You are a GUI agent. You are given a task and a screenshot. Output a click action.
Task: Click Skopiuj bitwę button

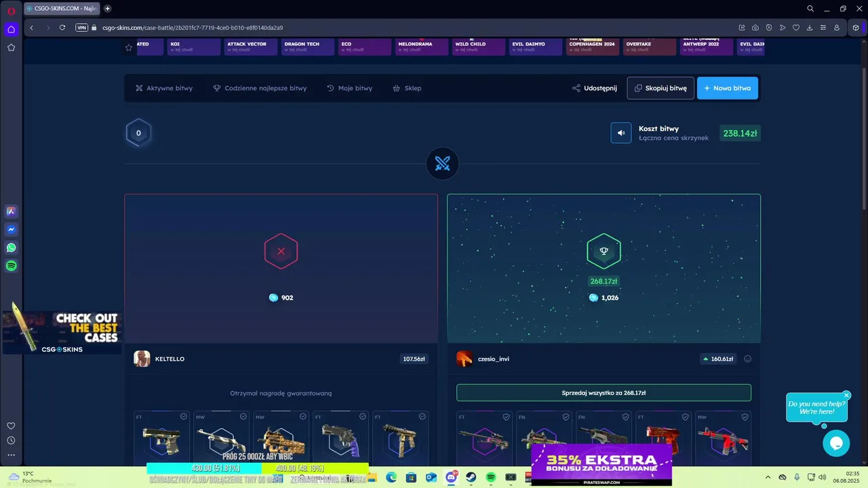tap(660, 88)
